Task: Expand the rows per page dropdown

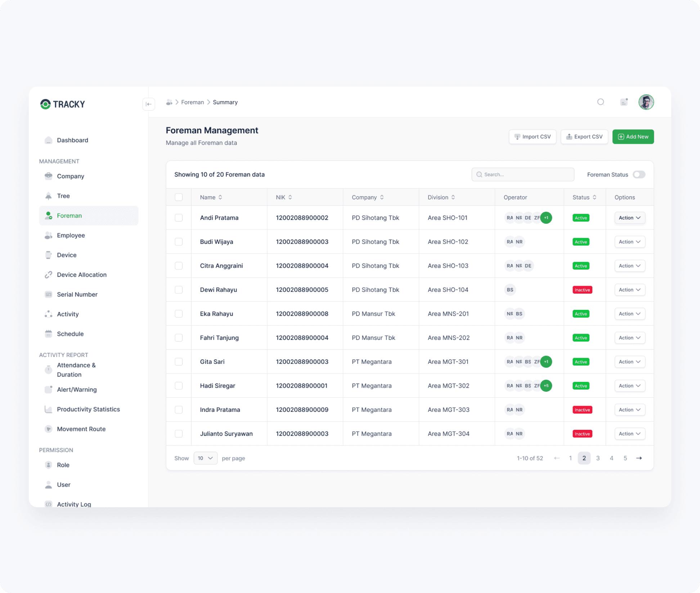Action: (x=205, y=458)
